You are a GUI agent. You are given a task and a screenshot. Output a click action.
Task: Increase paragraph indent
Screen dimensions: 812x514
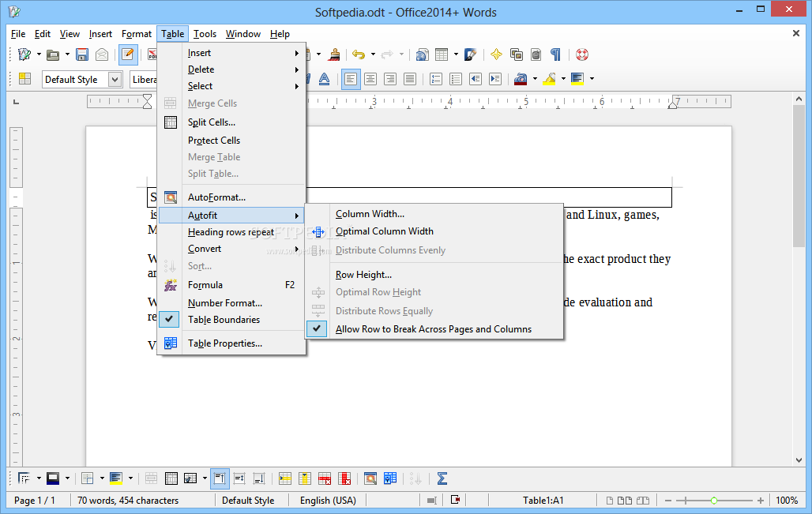pyautogui.click(x=495, y=79)
